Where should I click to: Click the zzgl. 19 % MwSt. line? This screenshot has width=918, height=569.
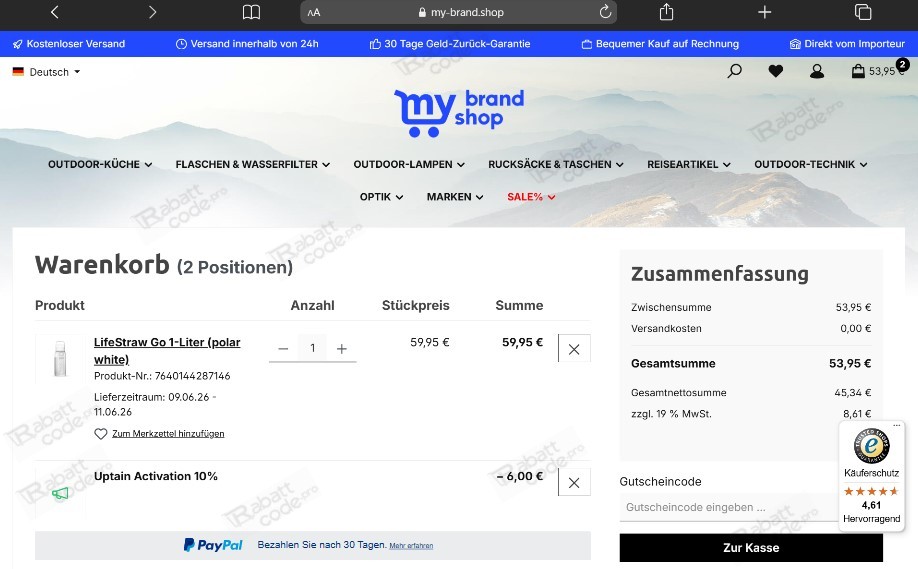[x=751, y=414]
